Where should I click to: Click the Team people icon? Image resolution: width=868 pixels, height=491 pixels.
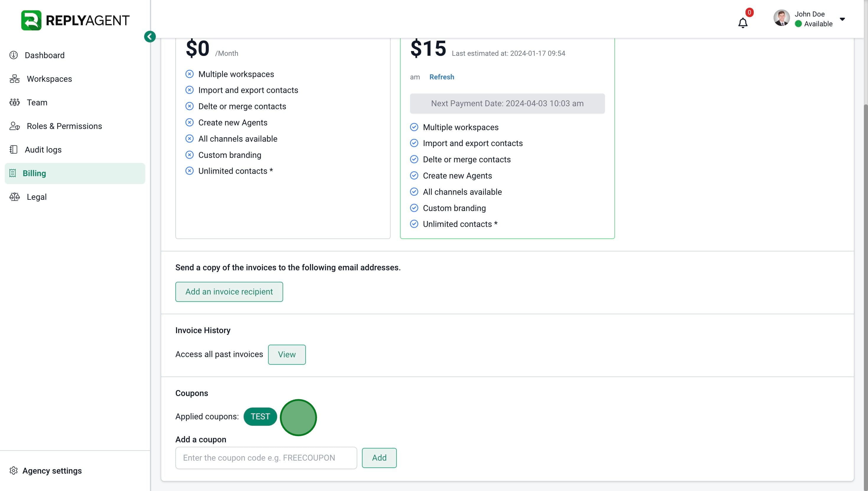[14, 102]
